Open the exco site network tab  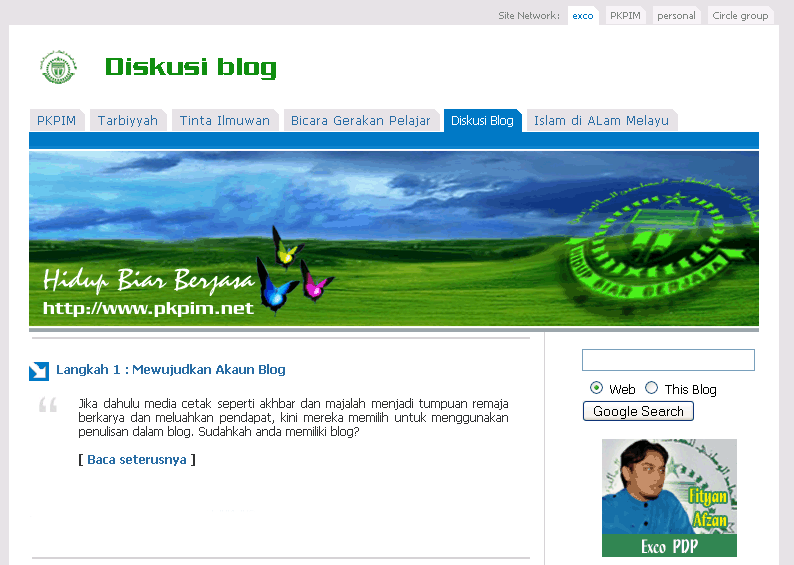click(x=583, y=16)
